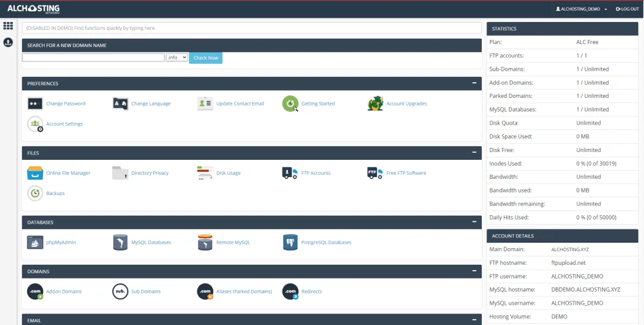Open the FTP Accounts link
Viewport: 644px width, 325px height.
(x=316, y=173)
